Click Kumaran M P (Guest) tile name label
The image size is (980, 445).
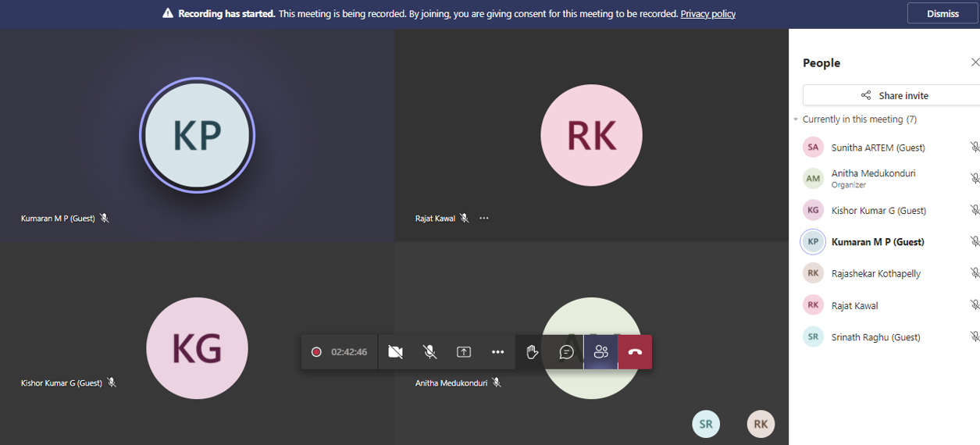pyautogui.click(x=58, y=219)
